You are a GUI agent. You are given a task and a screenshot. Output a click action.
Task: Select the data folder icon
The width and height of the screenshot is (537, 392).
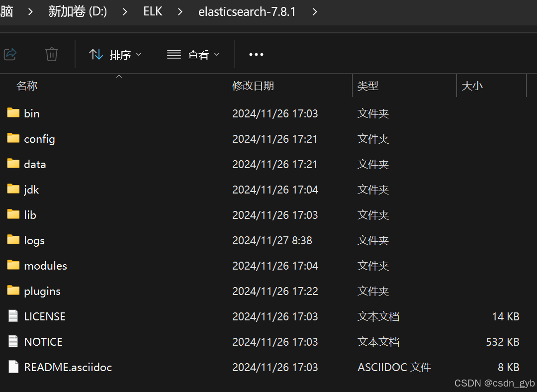pos(13,163)
